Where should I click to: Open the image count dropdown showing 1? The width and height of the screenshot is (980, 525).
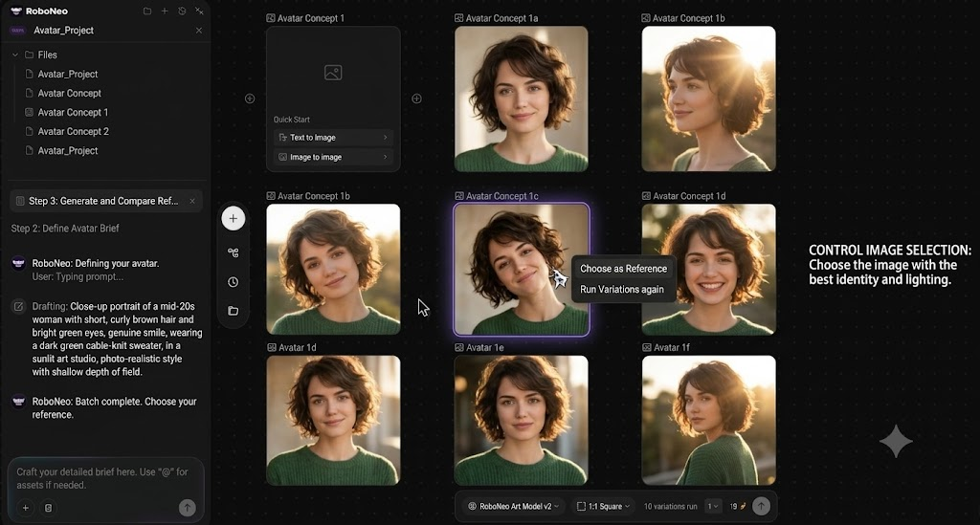pyautogui.click(x=712, y=506)
